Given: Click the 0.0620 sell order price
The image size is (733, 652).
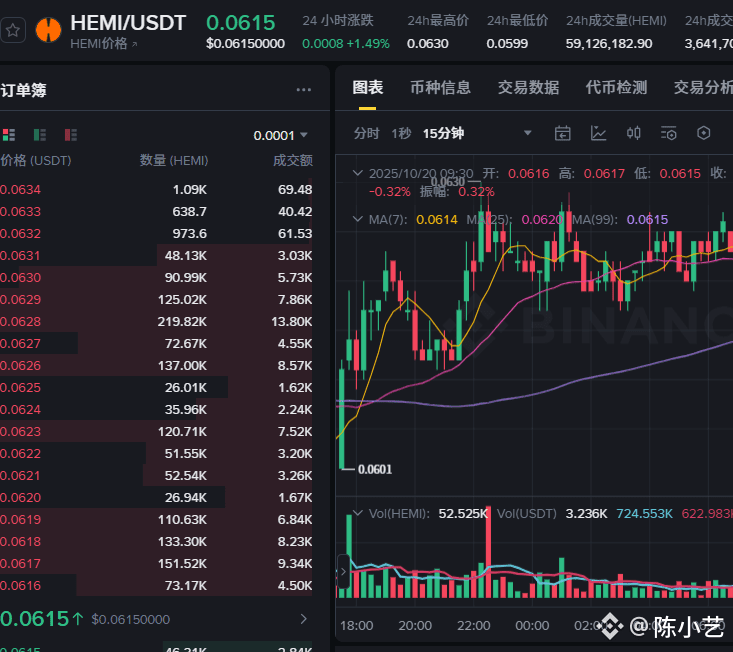Looking at the screenshot, I should (20, 498).
